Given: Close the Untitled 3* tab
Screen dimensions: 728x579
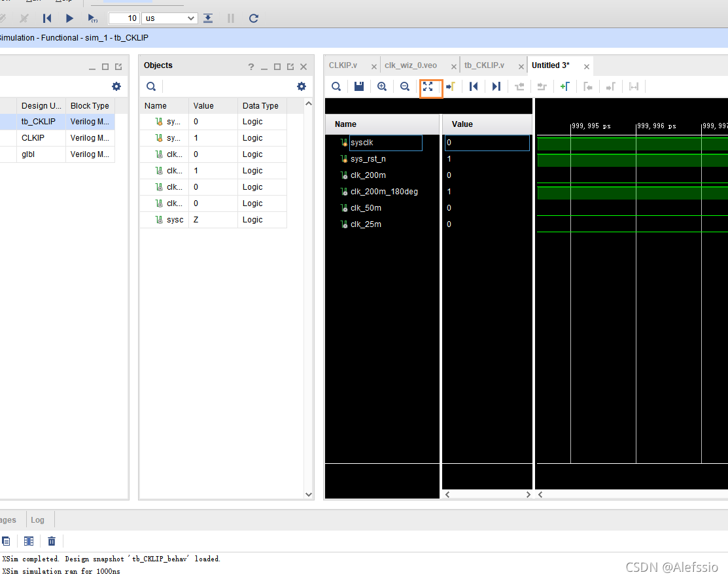Looking at the screenshot, I should [587, 67].
